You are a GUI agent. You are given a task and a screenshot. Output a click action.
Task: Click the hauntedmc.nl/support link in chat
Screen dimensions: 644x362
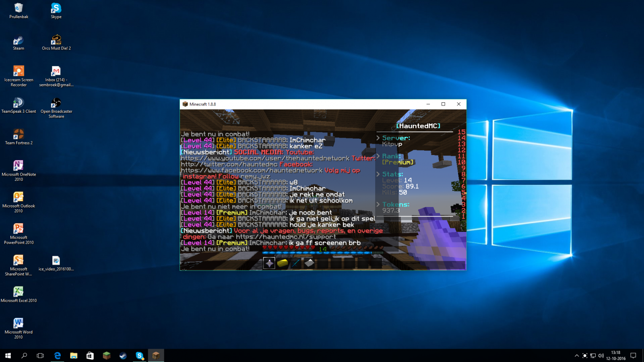pyautogui.click(x=286, y=237)
